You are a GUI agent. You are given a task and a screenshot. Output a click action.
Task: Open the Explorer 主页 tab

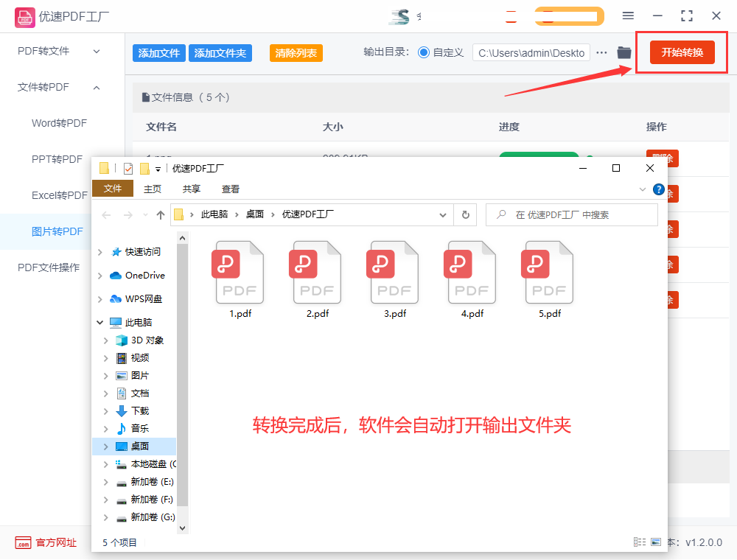tap(153, 189)
